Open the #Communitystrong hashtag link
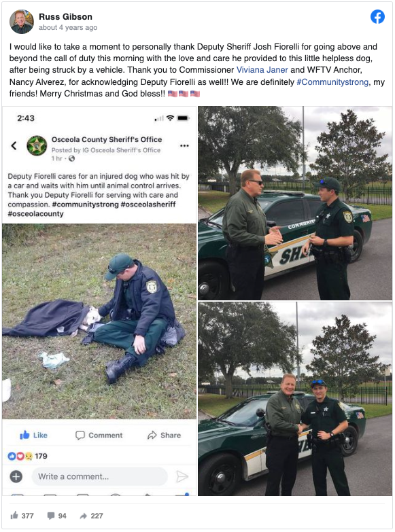This screenshot has height=532, width=395. pyautogui.click(x=332, y=82)
